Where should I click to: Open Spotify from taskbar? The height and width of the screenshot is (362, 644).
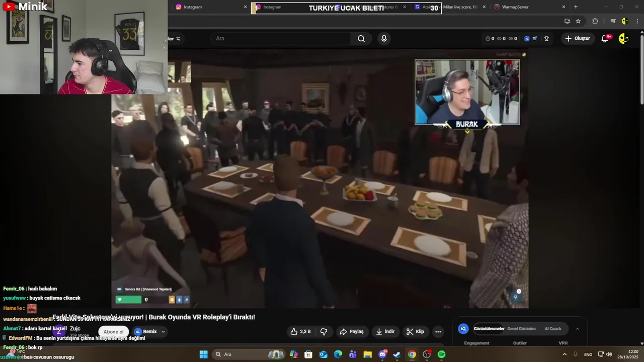pyautogui.click(x=441, y=354)
